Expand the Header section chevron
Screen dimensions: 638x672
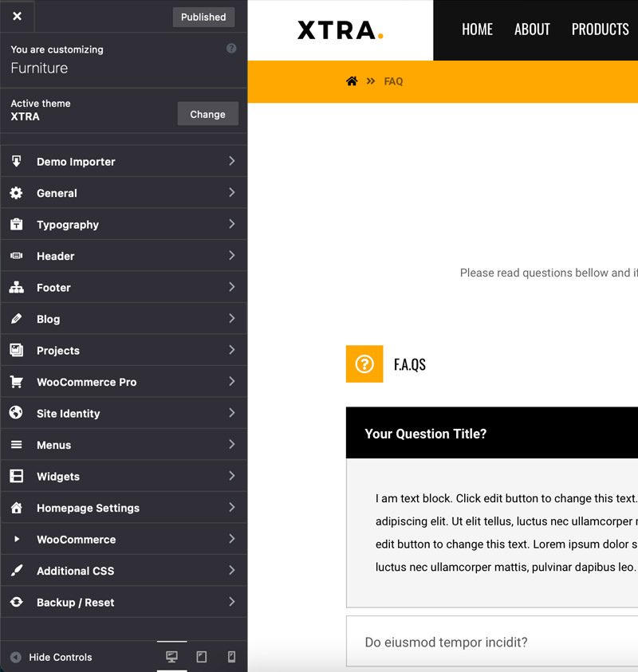tap(231, 256)
